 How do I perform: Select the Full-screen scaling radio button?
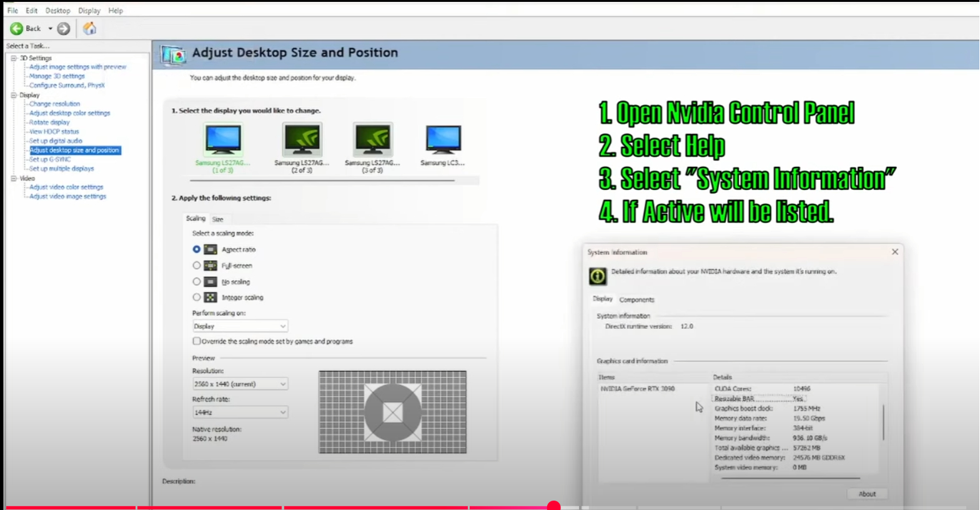point(197,266)
